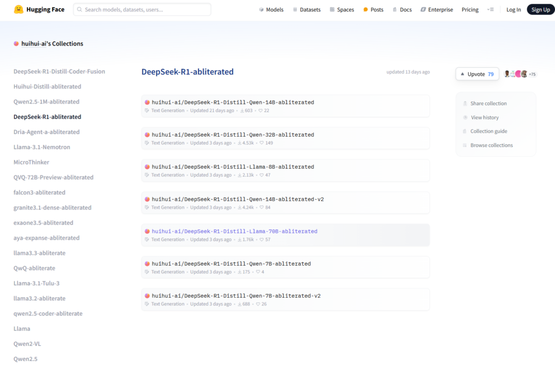Click avatar icon of Qwen-7B-abliterated-v2 model
The image size is (555, 392).
pos(147,295)
